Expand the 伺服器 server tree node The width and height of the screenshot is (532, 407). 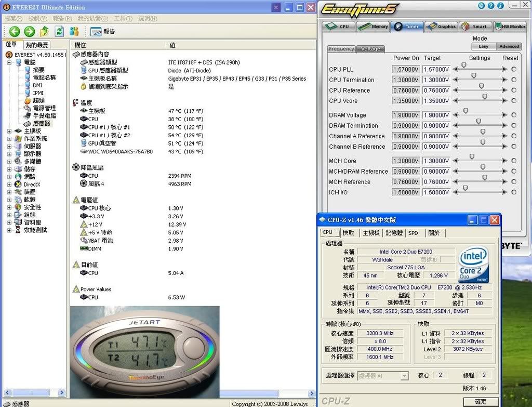[9, 146]
